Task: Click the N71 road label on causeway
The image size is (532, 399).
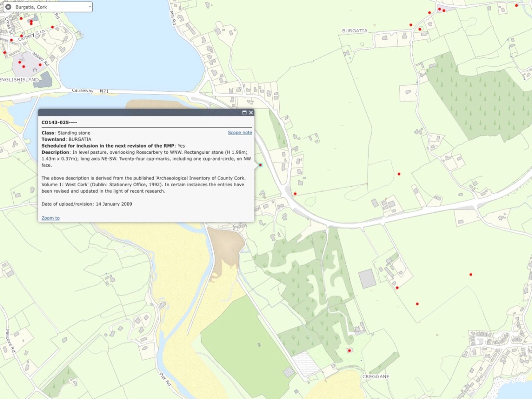Action: pos(104,91)
